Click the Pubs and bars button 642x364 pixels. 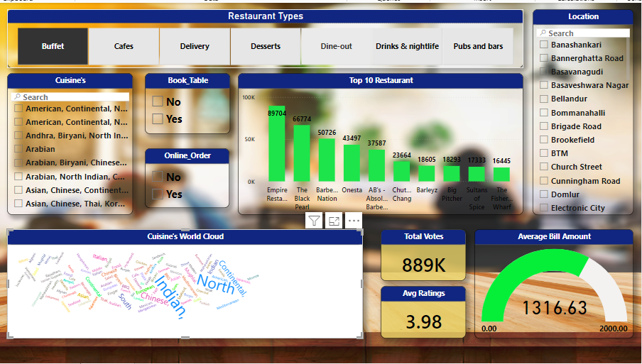pyautogui.click(x=478, y=47)
